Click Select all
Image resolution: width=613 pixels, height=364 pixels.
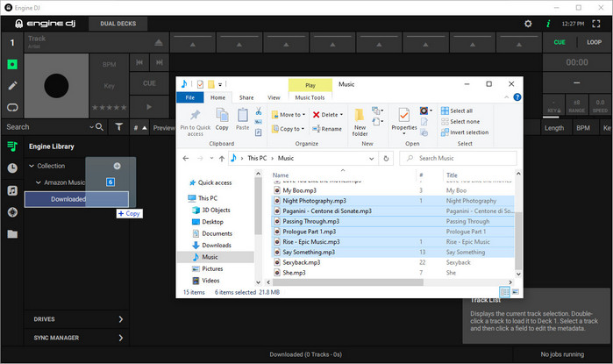pos(457,111)
